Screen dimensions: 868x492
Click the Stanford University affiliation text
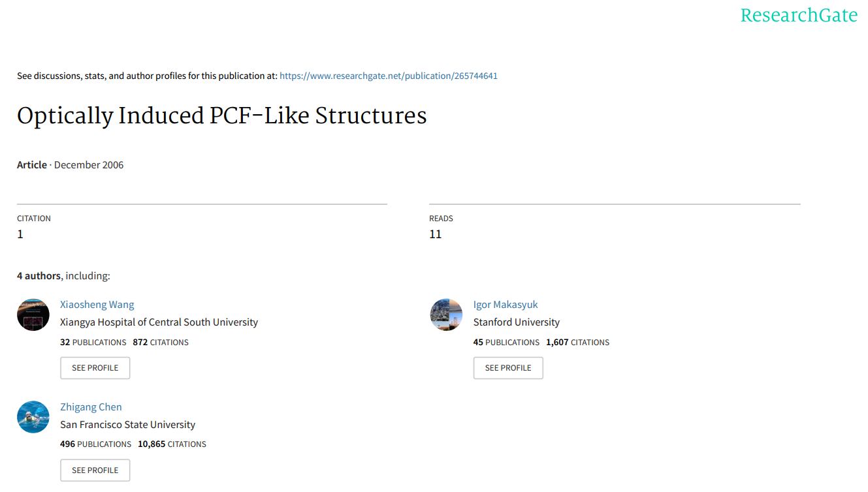coord(517,322)
